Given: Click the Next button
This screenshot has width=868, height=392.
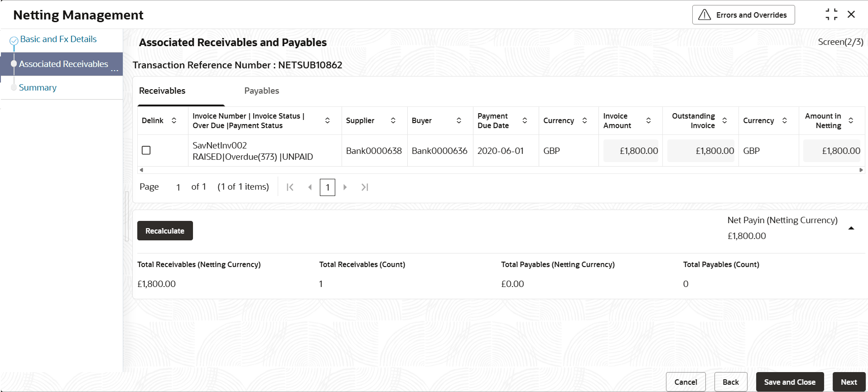Looking at the screenshot, I should point(849,382).
